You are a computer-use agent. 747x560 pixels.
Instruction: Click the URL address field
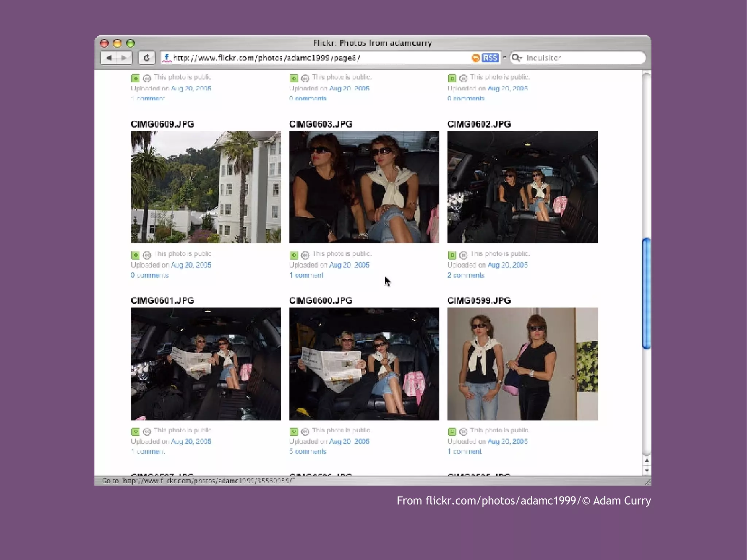(314, 58)
